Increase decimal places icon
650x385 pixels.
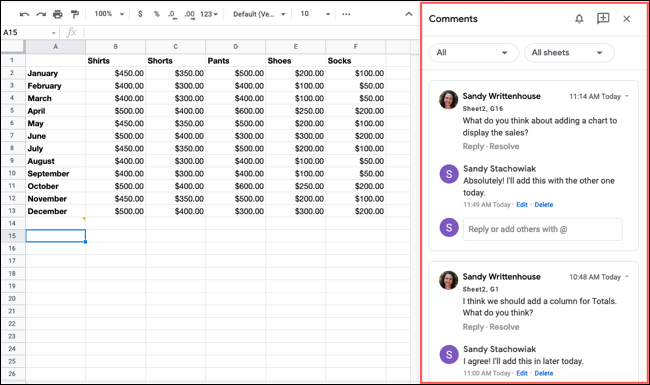pyautogui.click(x=189, y=14)
